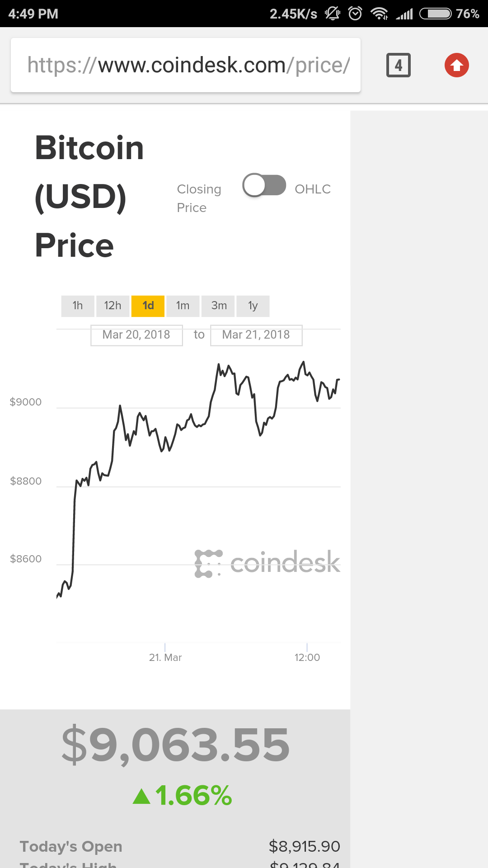Click the CoinDesk logo watermark on chart
488x868 pixels.
click(267, 563)
